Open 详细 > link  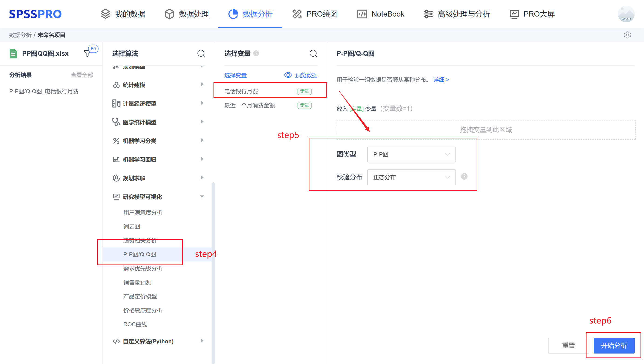pos(441,80)
